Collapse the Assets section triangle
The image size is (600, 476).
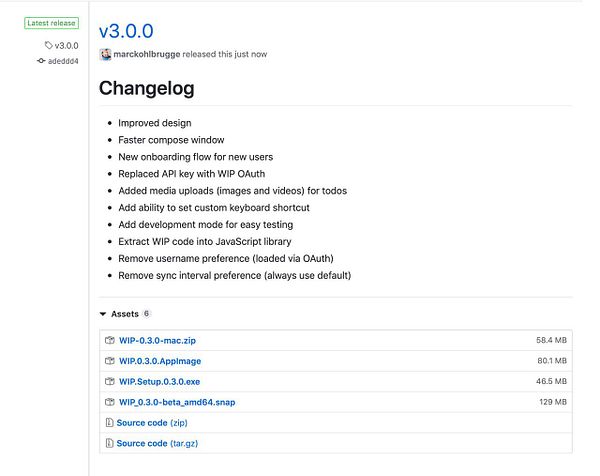pos(102,314)
